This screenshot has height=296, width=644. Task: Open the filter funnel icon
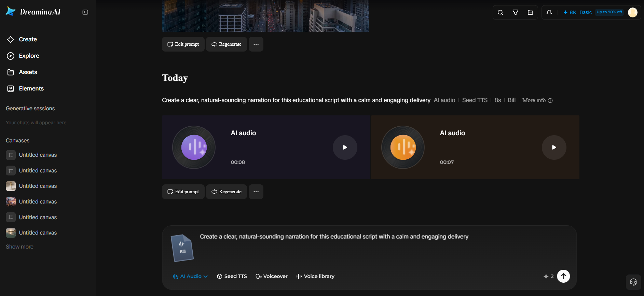(x=515, y=13)
